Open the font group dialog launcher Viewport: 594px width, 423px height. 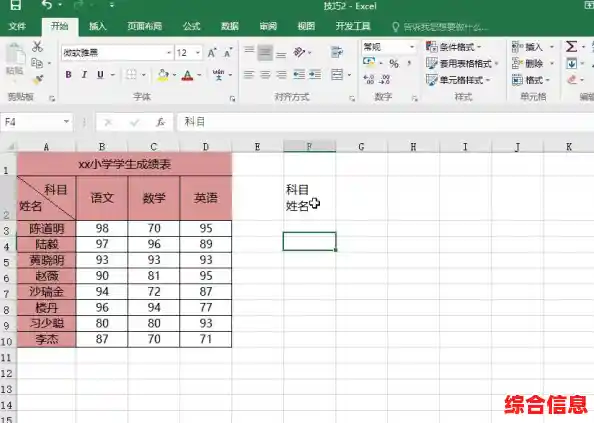tap(232, 99)
